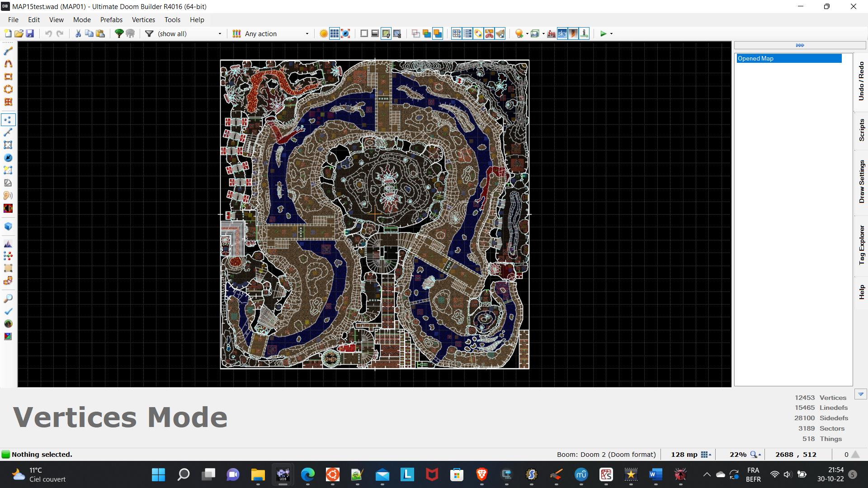
Task: Open the Edit menu
Action: click(x=34, y=20)
